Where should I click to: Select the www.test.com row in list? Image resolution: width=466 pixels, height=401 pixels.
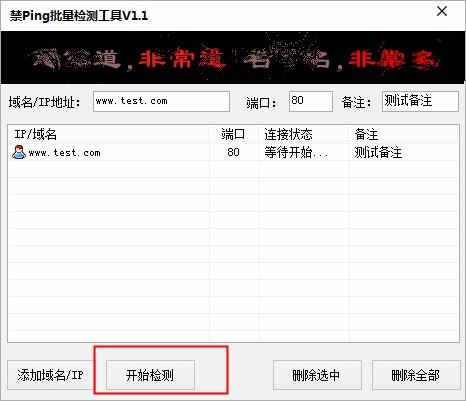233,152
